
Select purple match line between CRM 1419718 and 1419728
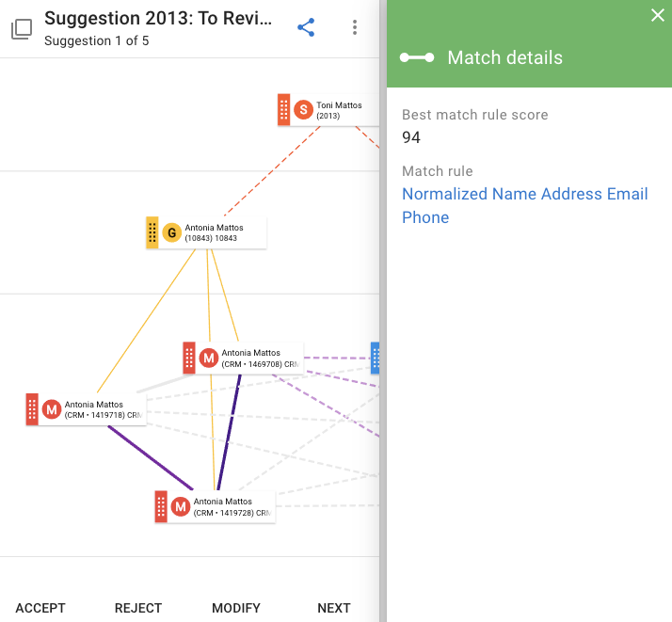pyautogui.click(x=150, y=457)
